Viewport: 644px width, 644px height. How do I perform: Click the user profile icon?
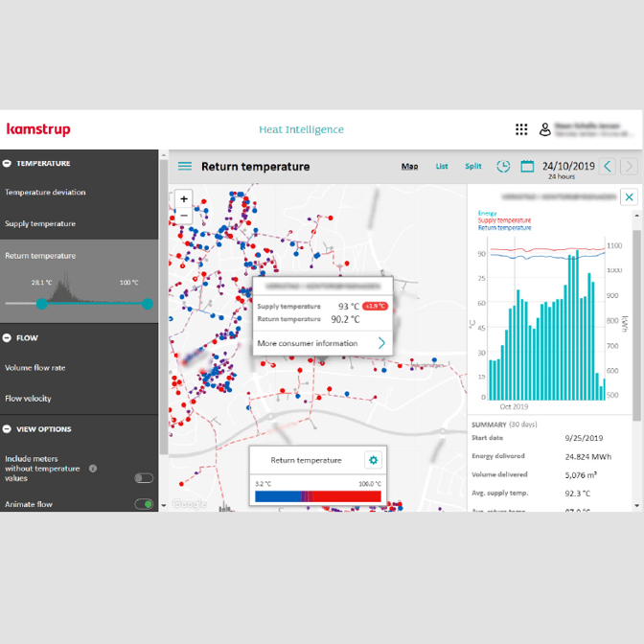point(545,129)
